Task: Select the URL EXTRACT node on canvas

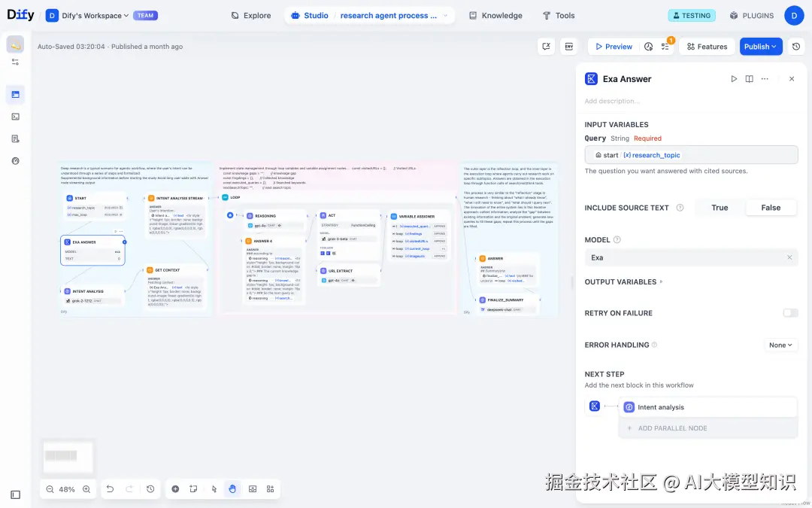Action: point(349,275)
